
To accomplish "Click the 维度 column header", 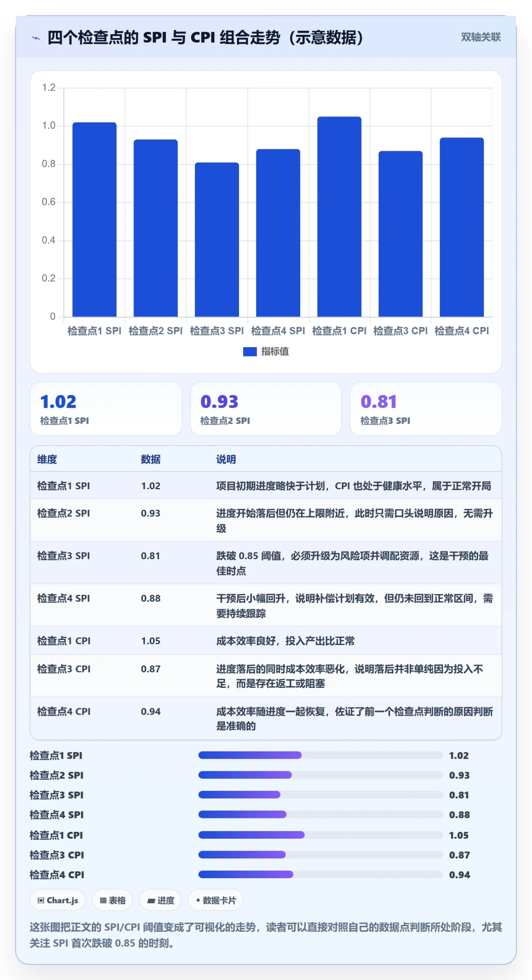I will pyautogui.click(x=47, y=459).
